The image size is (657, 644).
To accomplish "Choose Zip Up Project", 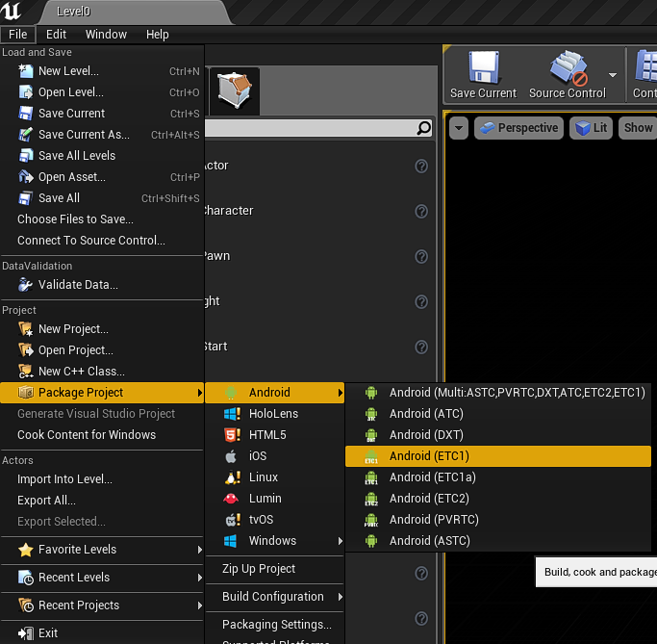I will point(275,569).
